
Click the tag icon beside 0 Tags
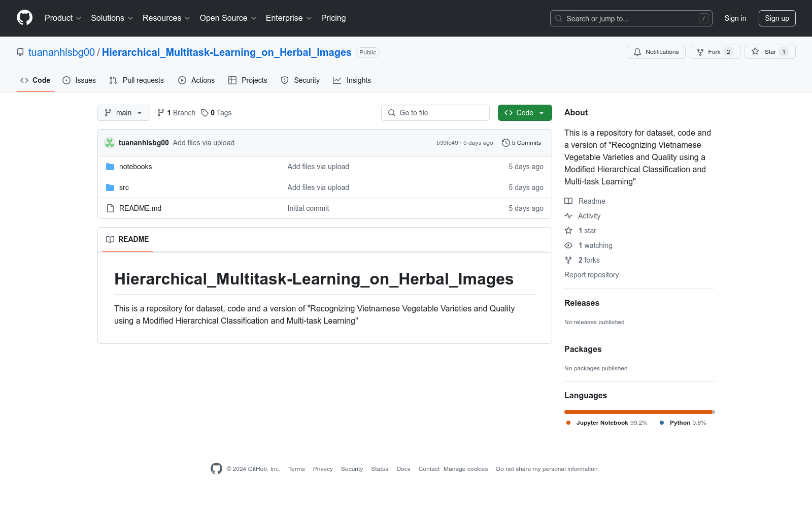[205, 113]
